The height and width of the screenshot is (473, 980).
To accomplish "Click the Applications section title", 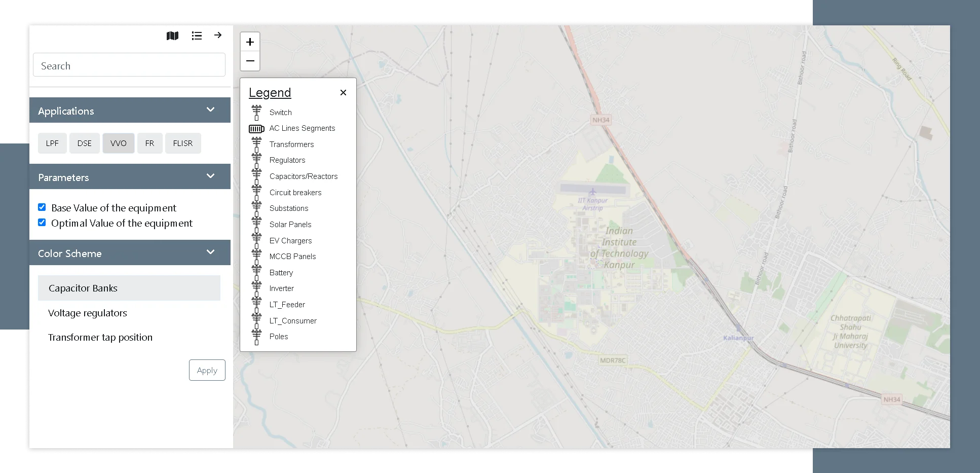I will [x=66, y=111].
